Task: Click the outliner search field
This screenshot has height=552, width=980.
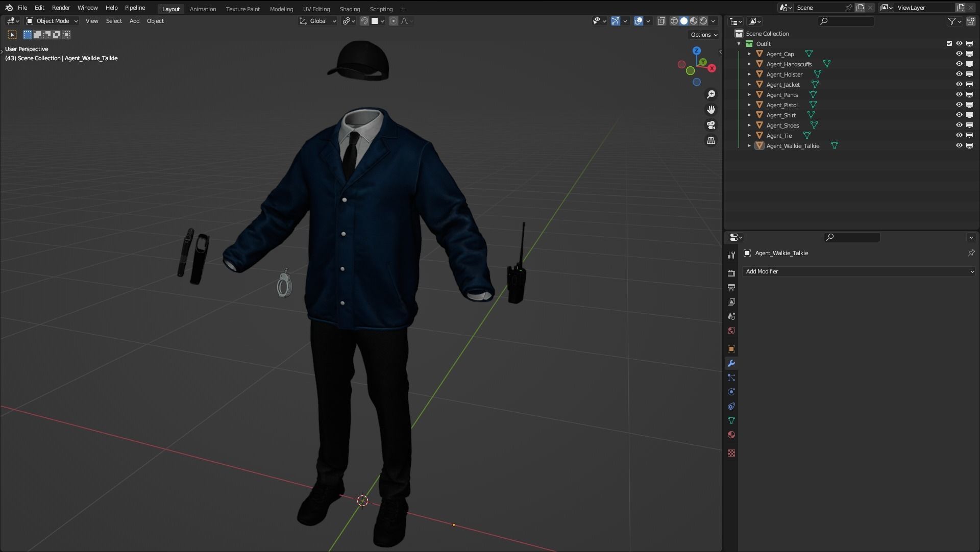Action: (x=846, y=21)
